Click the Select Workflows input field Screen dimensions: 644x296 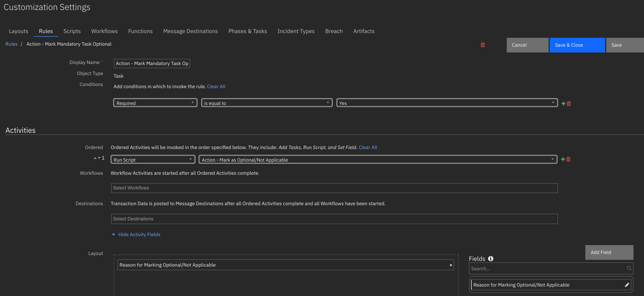pos(334,188)
